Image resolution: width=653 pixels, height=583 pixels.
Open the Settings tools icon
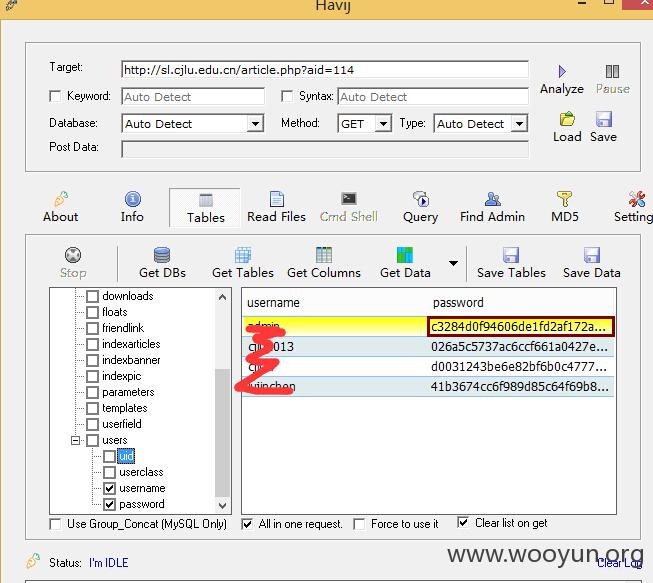tap(637, 199)
